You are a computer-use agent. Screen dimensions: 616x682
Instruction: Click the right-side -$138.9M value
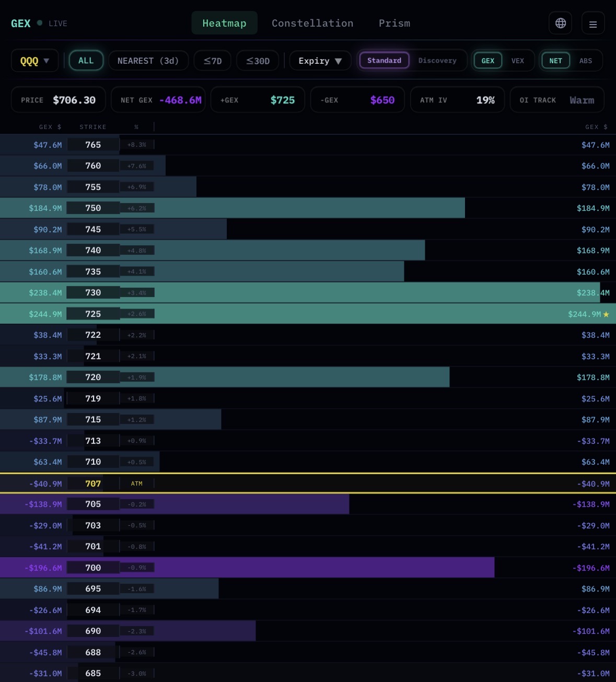pos(591,504)
